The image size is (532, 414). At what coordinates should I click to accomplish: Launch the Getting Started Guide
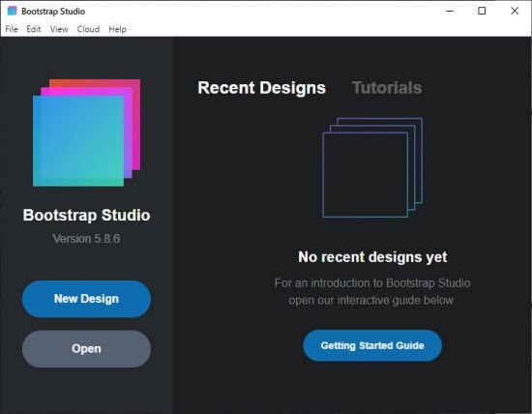(372, 345)
